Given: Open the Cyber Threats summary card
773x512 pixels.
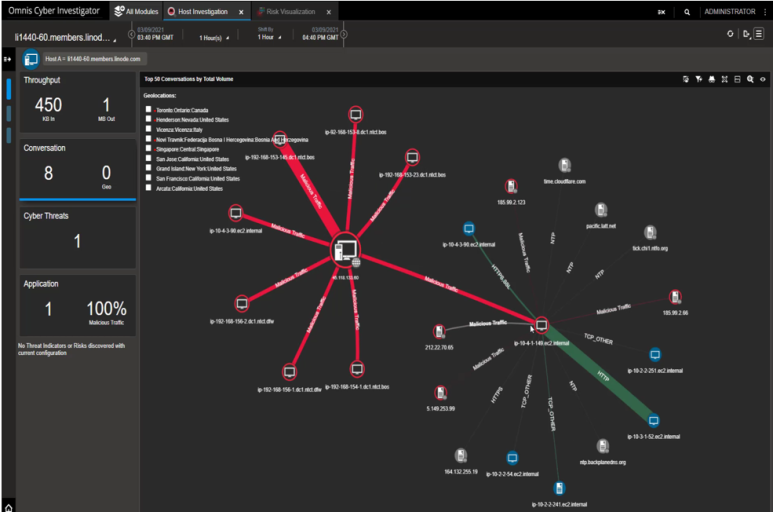Looking at the screenshot, I should [77, 237].
